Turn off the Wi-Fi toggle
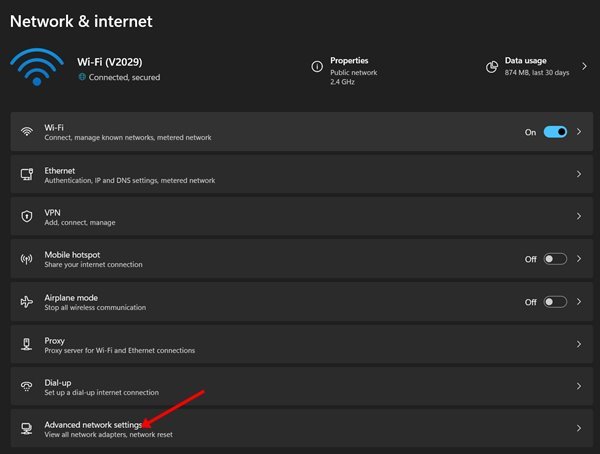The height and width of the screenshot is (454, 600). pyautogui.click(x=555, y=132)
